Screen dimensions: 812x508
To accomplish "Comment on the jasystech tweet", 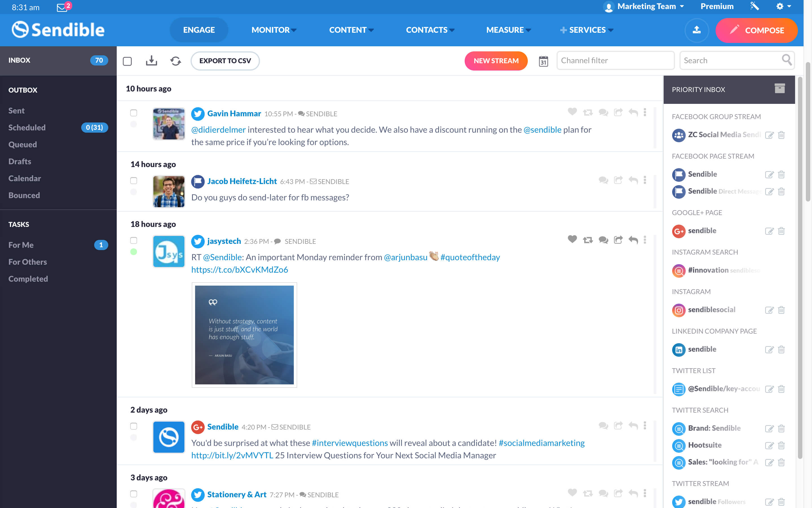I will (603, 240).
